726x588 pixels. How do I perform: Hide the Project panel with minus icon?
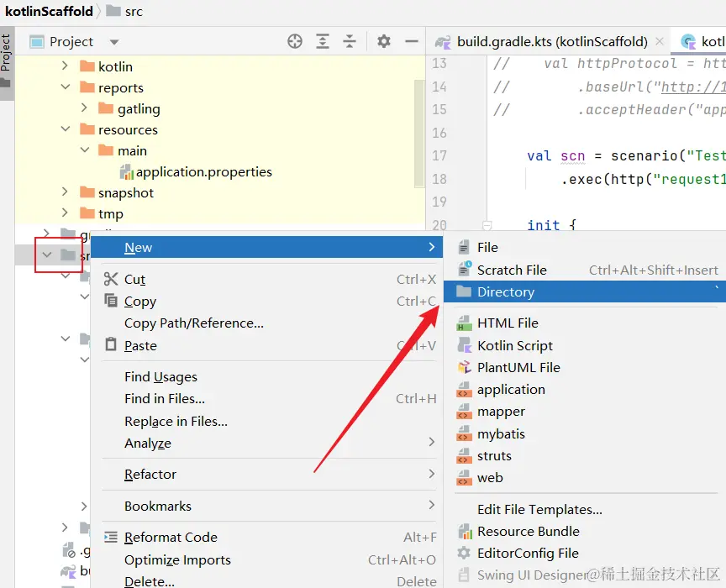[411, 42]
